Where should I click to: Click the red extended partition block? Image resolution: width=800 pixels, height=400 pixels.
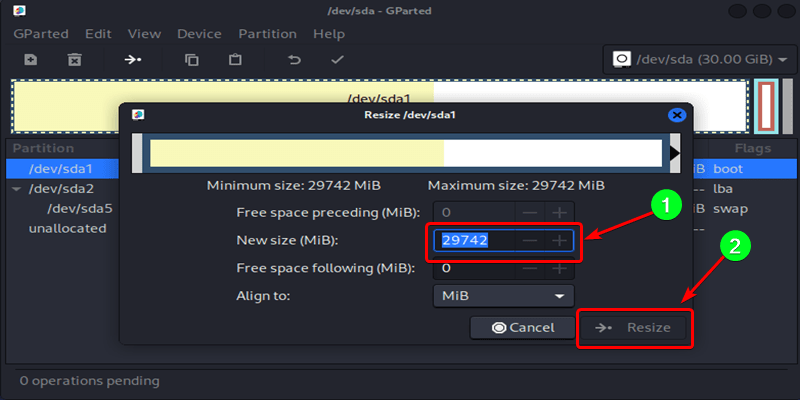pos(767,106)
